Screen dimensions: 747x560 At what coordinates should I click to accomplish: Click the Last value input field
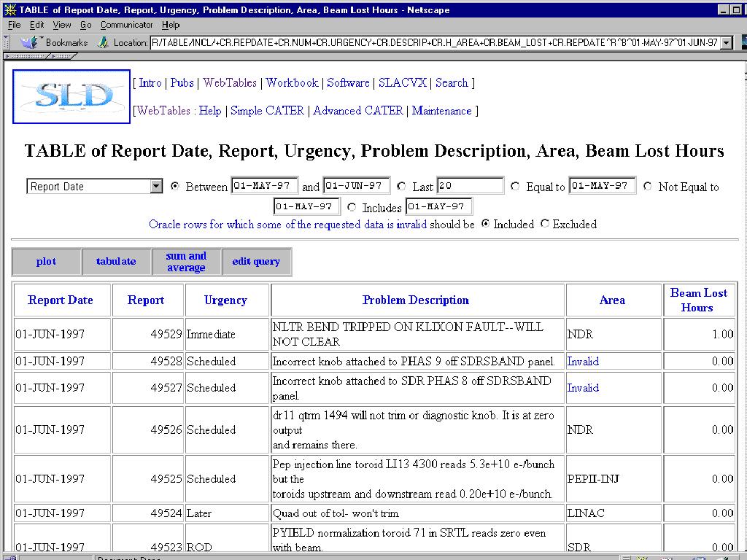pyautogui.click(x=471, y=187)
